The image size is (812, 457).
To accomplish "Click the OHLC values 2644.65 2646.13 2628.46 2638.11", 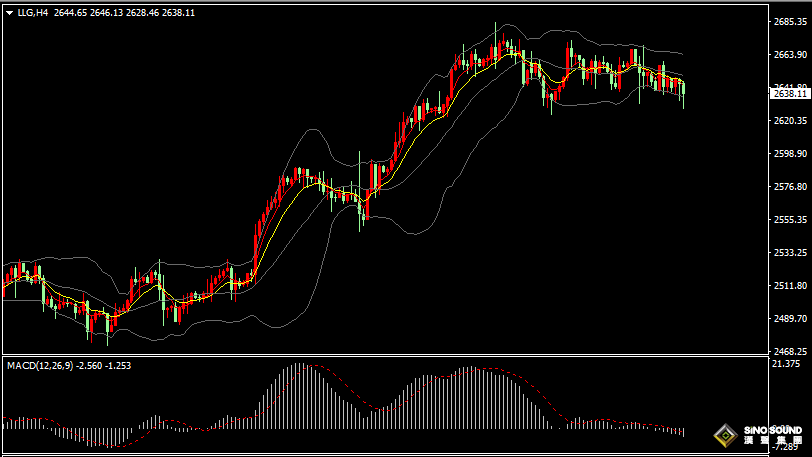I will coord(124,13).
